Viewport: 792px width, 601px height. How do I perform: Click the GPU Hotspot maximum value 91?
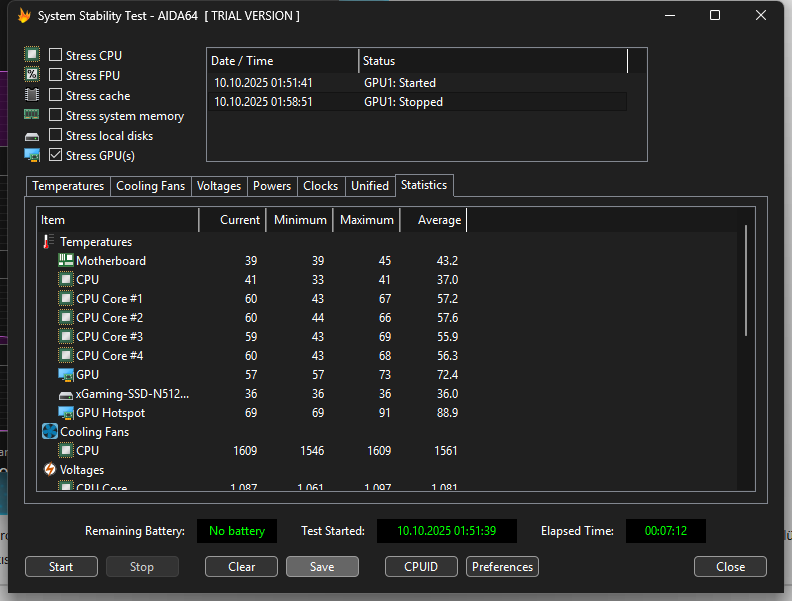pos(384,413)
